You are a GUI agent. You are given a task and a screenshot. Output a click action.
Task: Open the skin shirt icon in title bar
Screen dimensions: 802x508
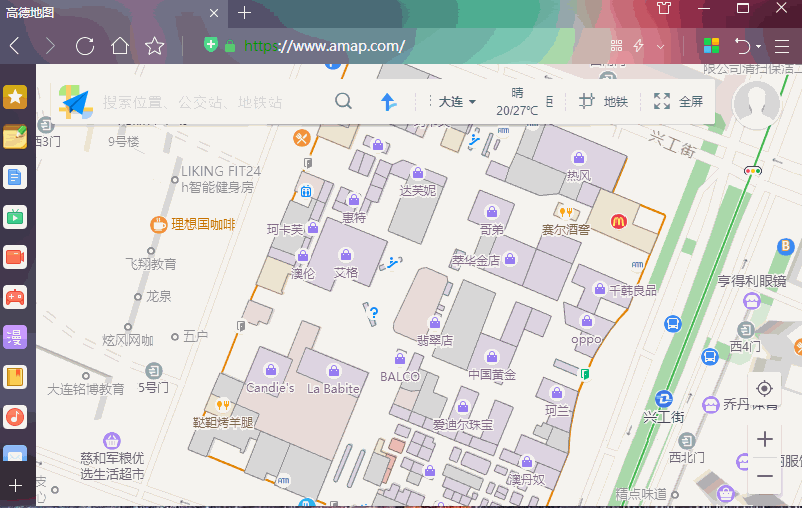point(664,8)
